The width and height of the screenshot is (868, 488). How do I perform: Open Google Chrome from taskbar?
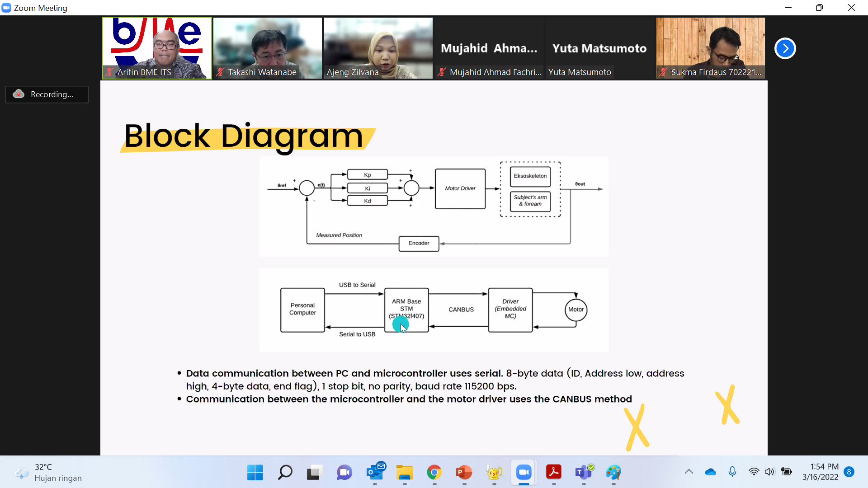pos(434,473)
